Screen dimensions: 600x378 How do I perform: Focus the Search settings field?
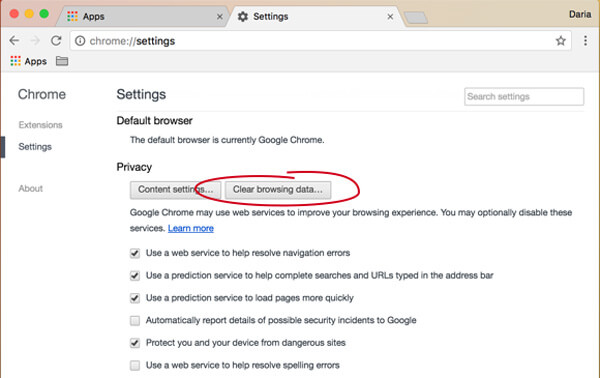point(524,96)
